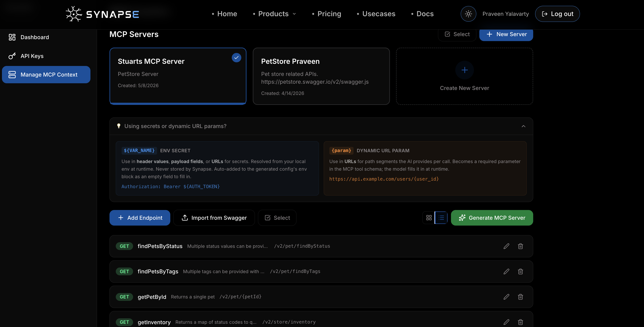Click the /v2/pet/findByStatus path
This screenshot has height=327, width=644.
302,246
